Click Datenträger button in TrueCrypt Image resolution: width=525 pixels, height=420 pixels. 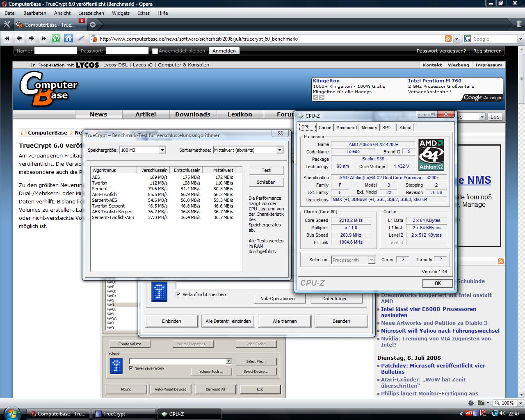click(336, 299)
